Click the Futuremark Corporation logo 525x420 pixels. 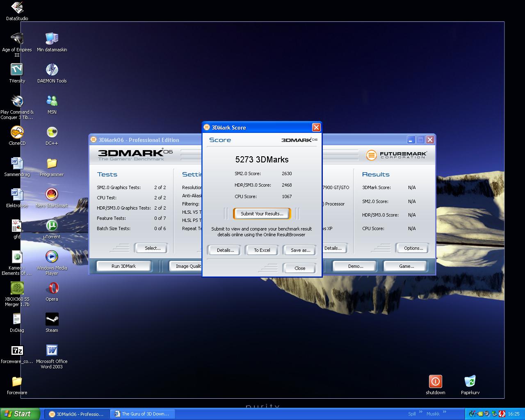coord(396,155)
